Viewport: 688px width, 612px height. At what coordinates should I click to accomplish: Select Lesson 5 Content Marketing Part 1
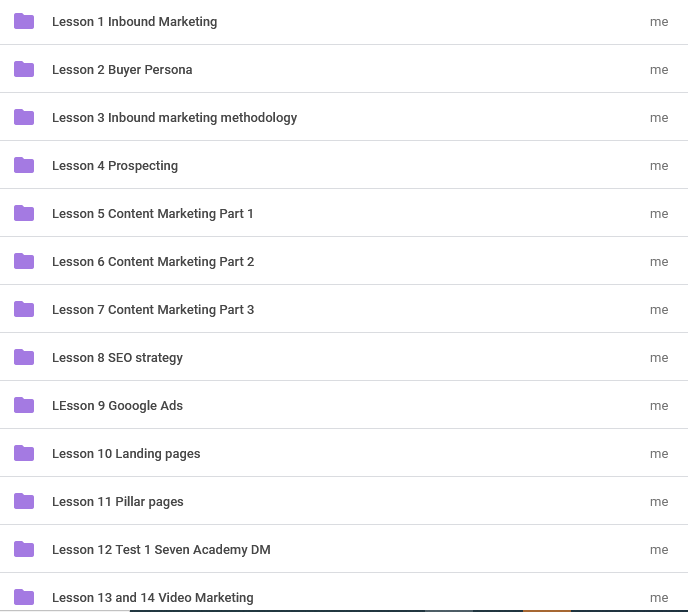[x=152, y=213]
